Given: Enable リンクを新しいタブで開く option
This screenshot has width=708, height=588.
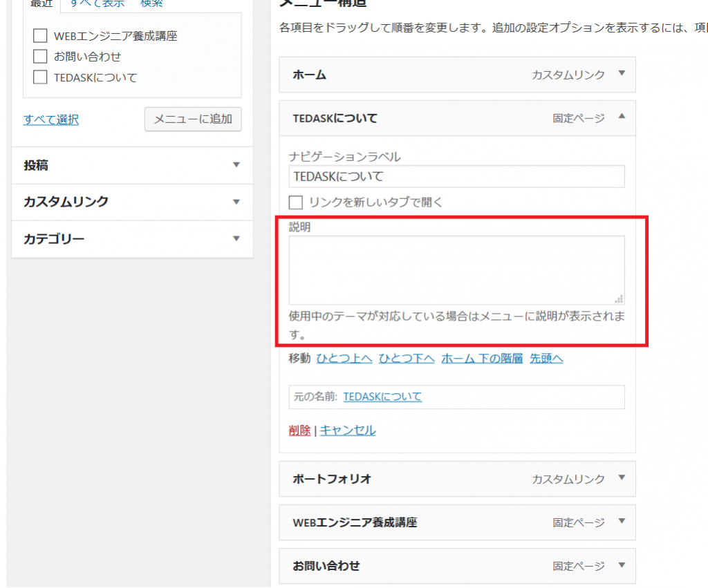Looking at the screenshot, I should [x=296, y=202].
